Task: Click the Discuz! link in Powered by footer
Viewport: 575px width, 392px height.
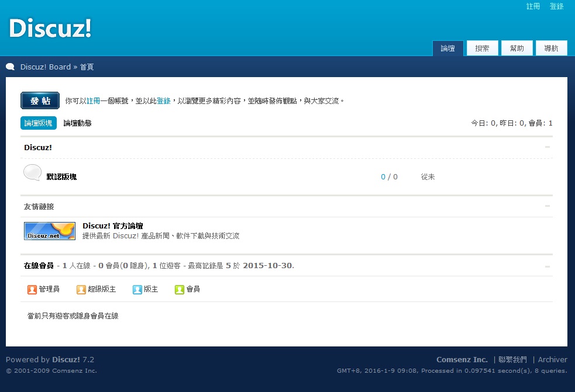Action: point(66,359)
